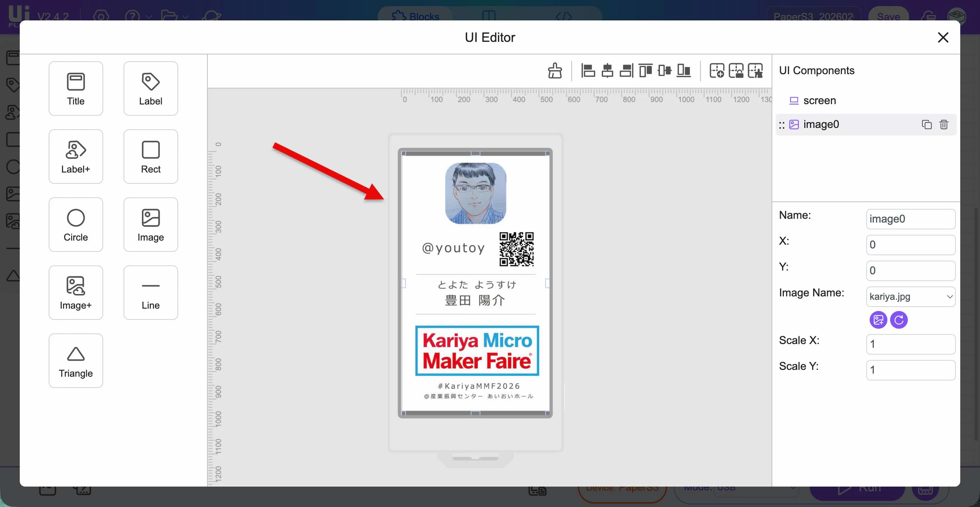
Task: Align selected components to the bottom
Action: pos(683,71)
